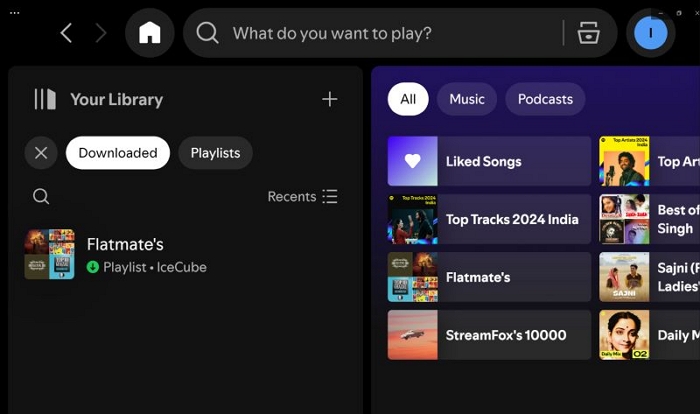Toggle the Downloaded filter chip
Viewport: 700px width, 414px height.
click(x=118, y=153)
